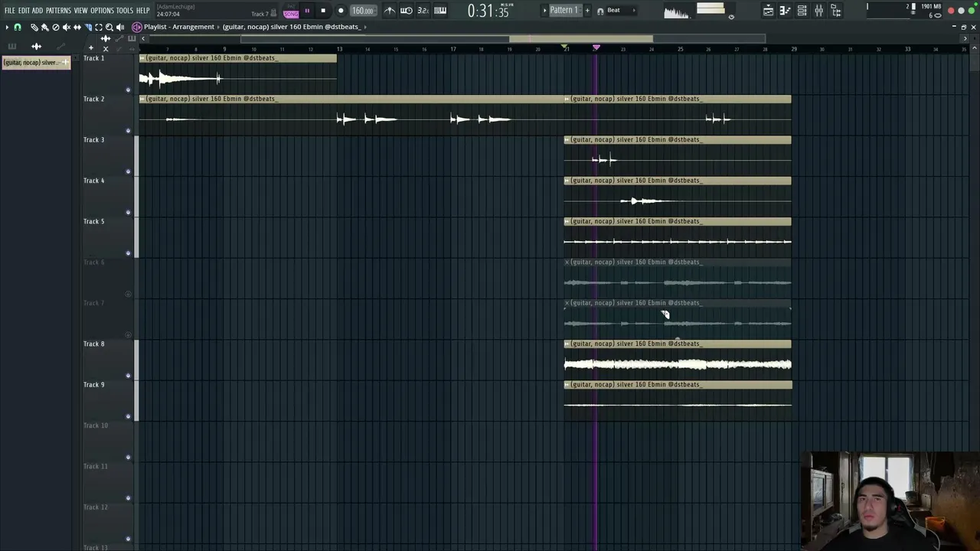This screenshot has width=980, height=551.
Task: Select the Slice tool
Action: tap(87, 27)
